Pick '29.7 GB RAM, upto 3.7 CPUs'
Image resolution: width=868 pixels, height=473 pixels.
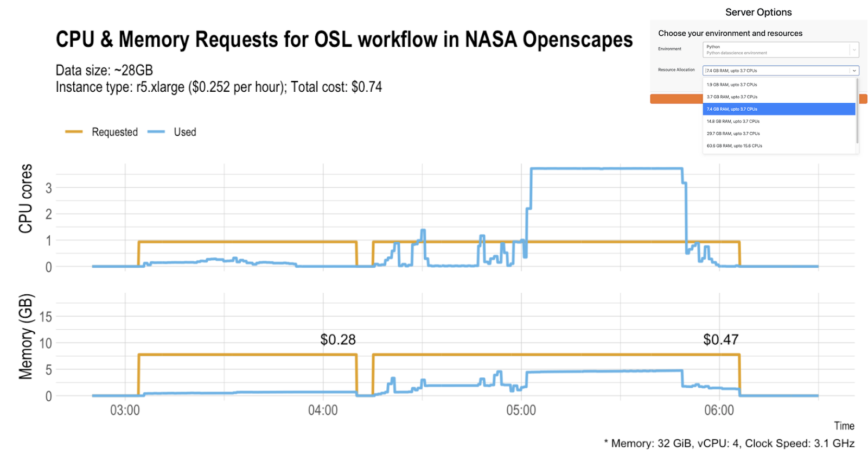(x=733, y=133)
